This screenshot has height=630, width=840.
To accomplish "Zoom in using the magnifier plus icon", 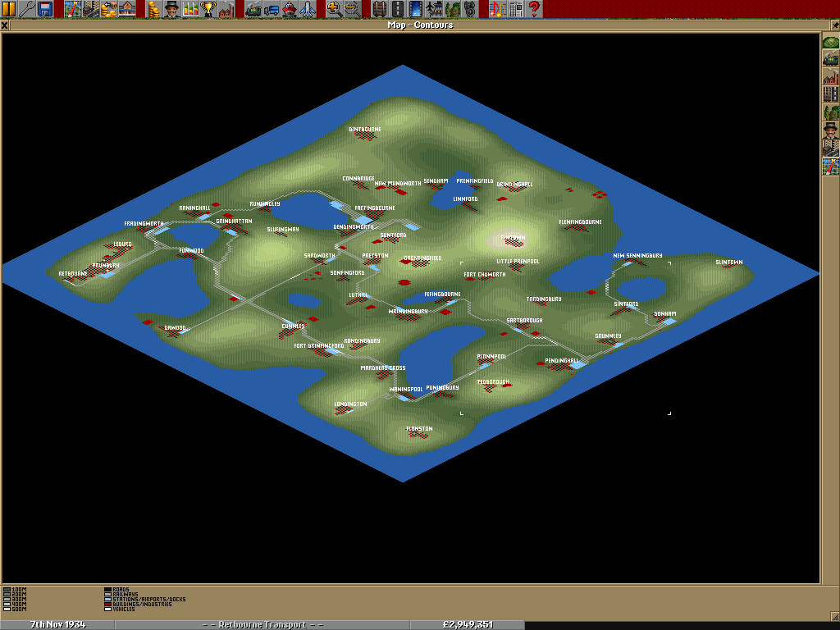I will [334, 8].
